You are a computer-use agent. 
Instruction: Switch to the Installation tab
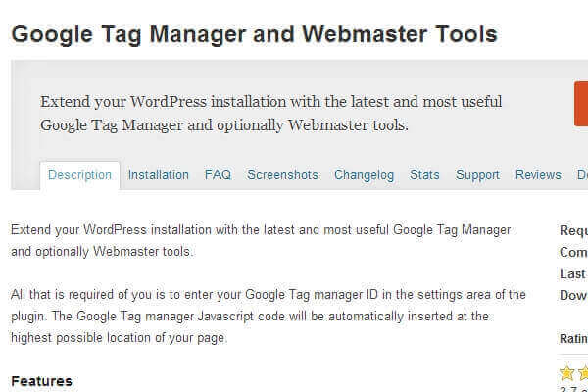point(158,175)
